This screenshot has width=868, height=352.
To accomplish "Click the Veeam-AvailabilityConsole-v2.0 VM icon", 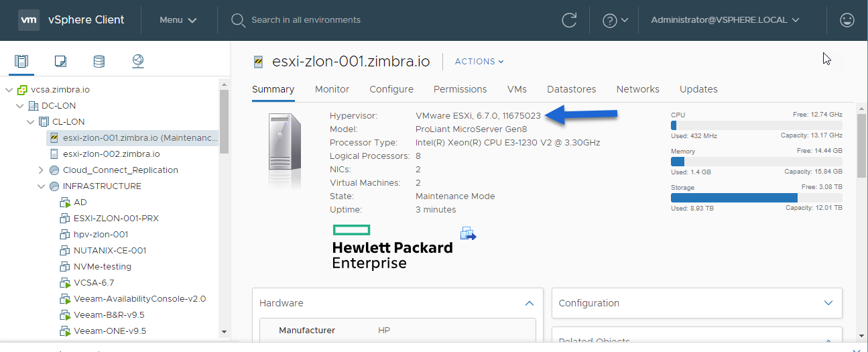I will point(65,299).
